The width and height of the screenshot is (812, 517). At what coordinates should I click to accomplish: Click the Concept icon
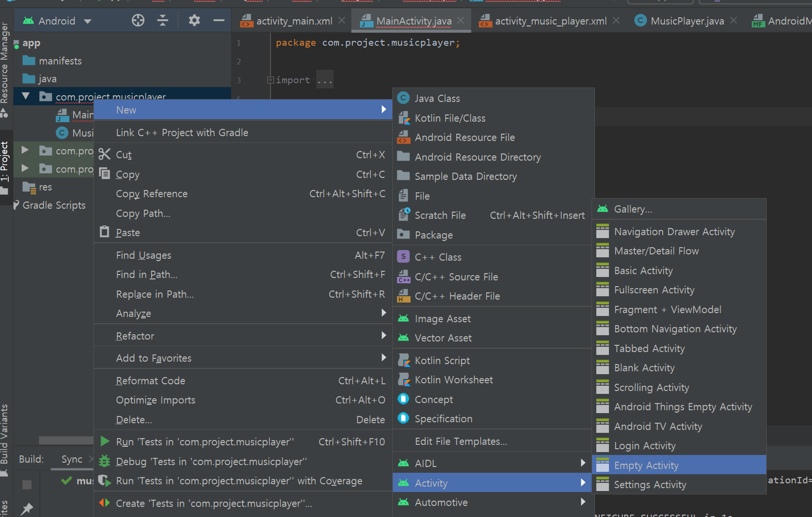coord(403,399)
